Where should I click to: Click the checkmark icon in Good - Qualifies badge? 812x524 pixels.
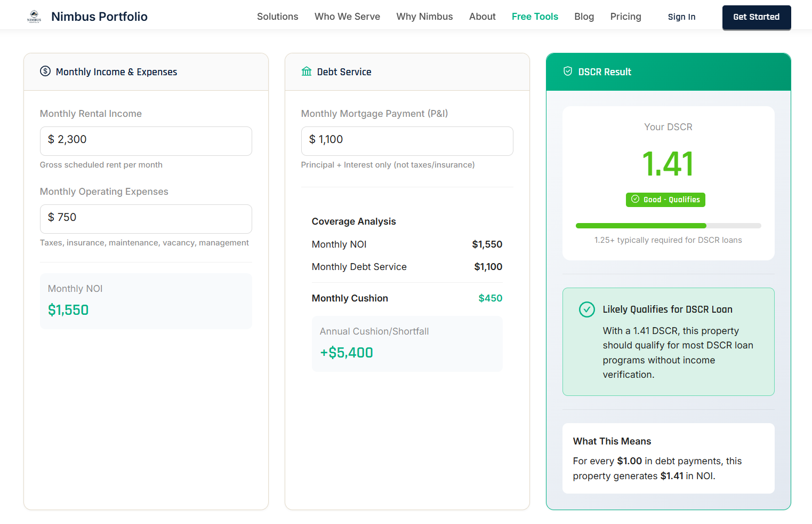click(635, 199)
